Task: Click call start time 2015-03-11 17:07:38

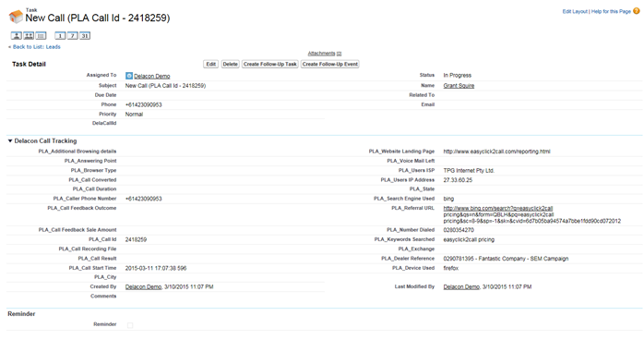Action: (x=156, y=268)
